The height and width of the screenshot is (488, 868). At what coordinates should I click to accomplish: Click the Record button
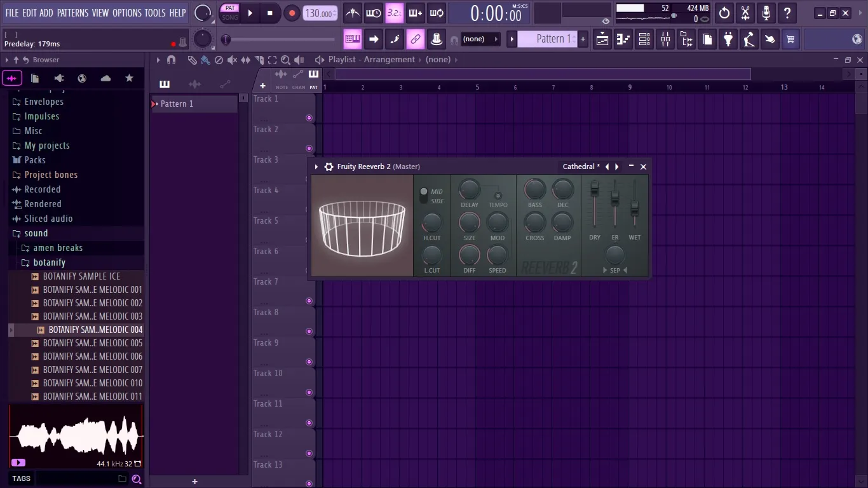292,13
